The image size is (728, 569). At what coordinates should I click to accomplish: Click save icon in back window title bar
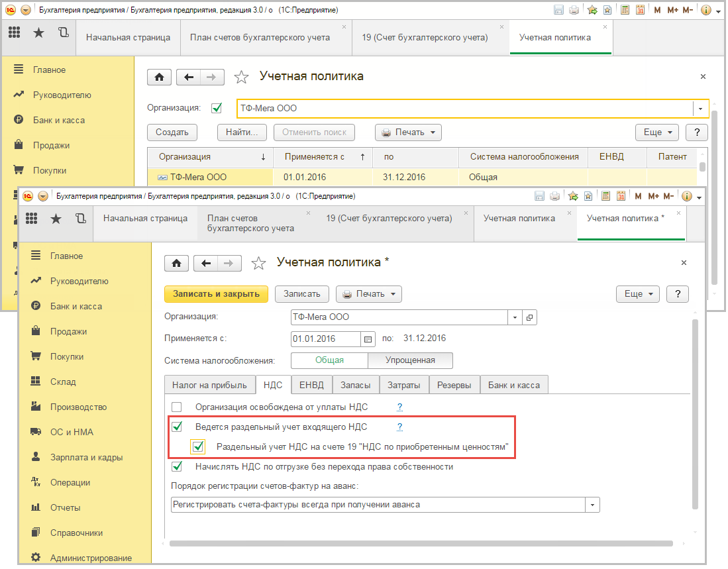click(x=558, y=10)
